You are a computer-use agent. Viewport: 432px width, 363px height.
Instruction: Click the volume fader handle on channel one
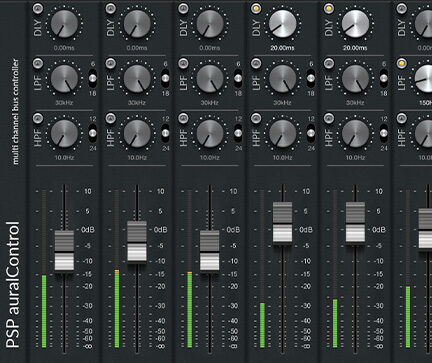point(64,251)
